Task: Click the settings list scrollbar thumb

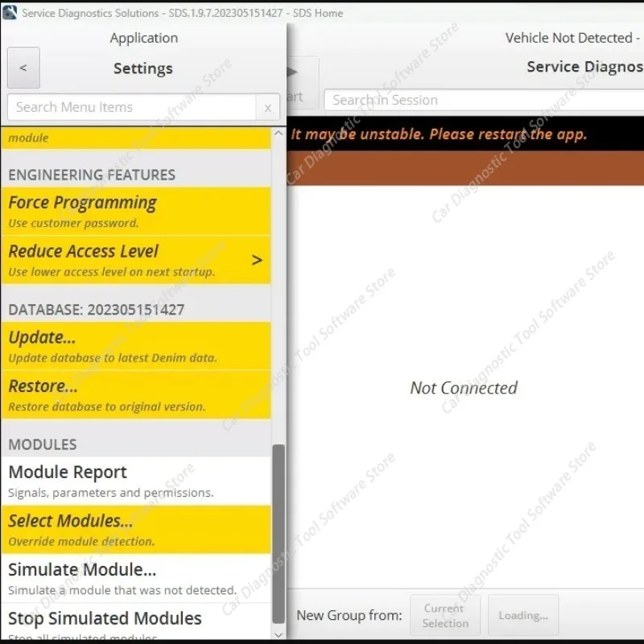Action: click(279, 534)
